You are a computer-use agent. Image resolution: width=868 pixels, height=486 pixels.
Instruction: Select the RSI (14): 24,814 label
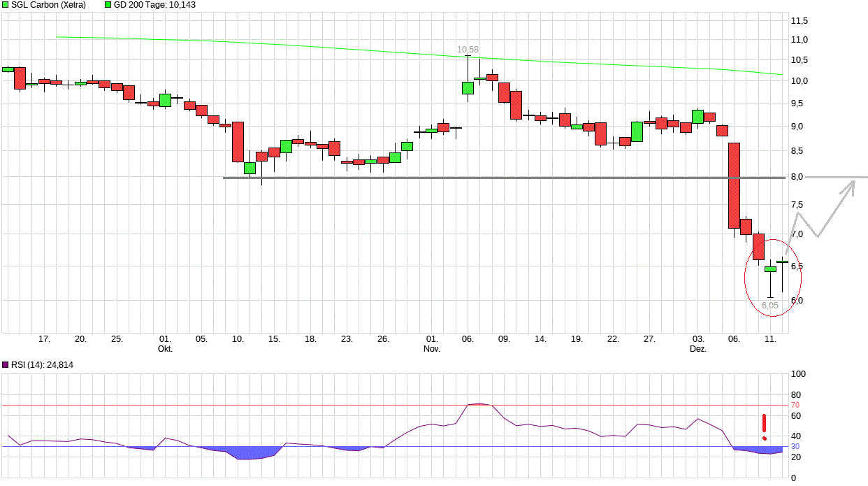click(x=42, y=364)
